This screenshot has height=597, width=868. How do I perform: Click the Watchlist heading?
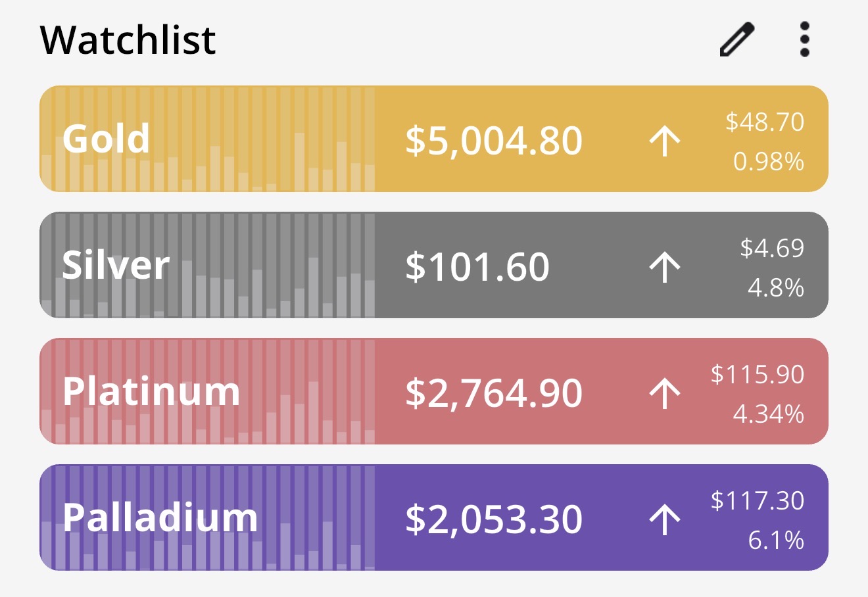128,40
